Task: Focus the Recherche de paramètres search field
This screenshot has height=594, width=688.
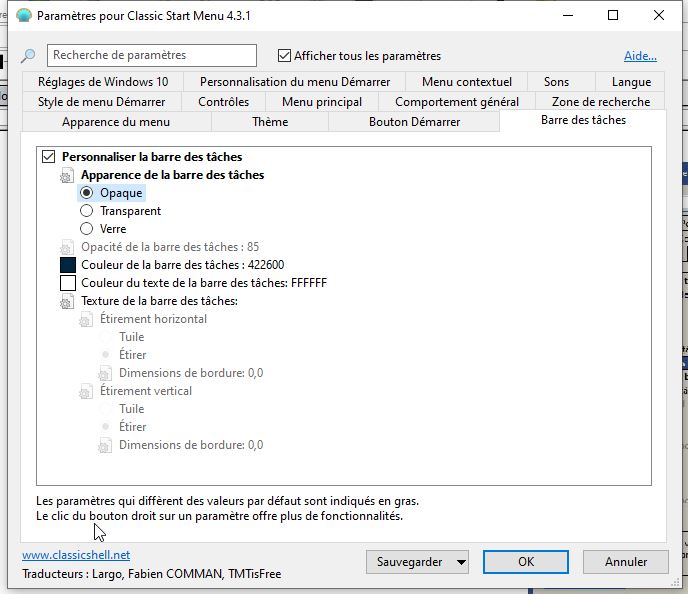Action: tap(152, 55)
